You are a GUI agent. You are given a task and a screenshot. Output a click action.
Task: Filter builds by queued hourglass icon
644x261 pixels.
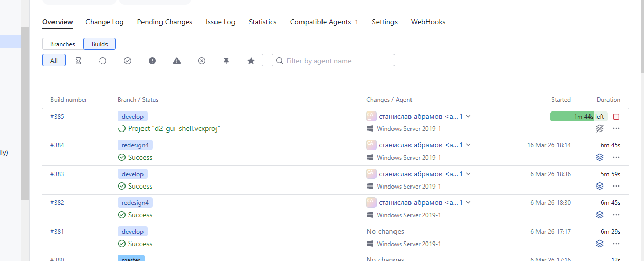pos(78,61)
